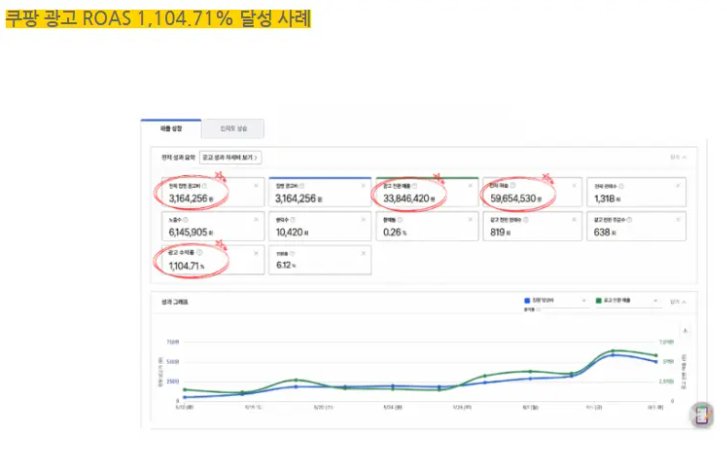Viewport: 727px width, 460px height.
Task: Open the blue series metric dropdown
Action: tap(555, 300)
